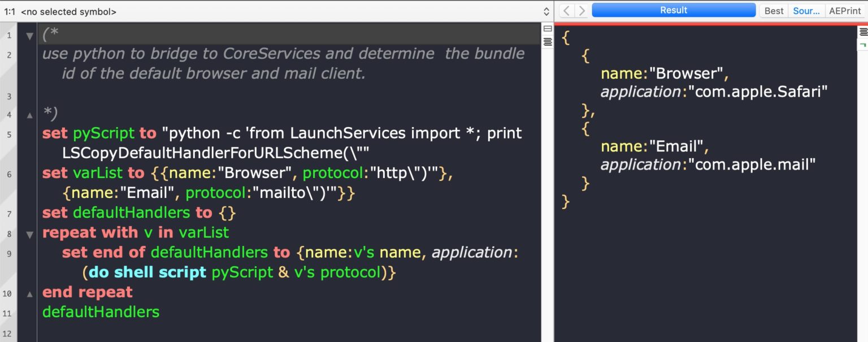This screenshot has width=868, height=342.
Task: Switch to the Source view tab
Action: coord(806,11)
